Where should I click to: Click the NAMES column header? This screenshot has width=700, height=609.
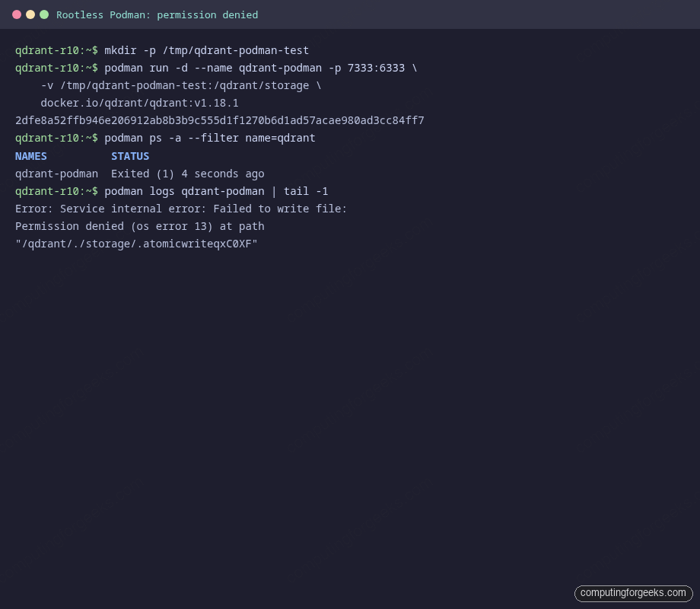point(30,156)
